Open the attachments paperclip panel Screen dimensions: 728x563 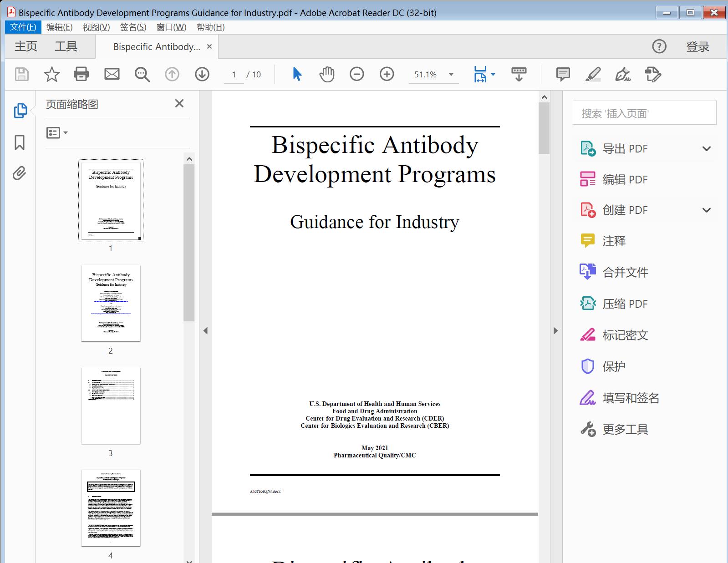pyautogui.click(x=20, y=173)
